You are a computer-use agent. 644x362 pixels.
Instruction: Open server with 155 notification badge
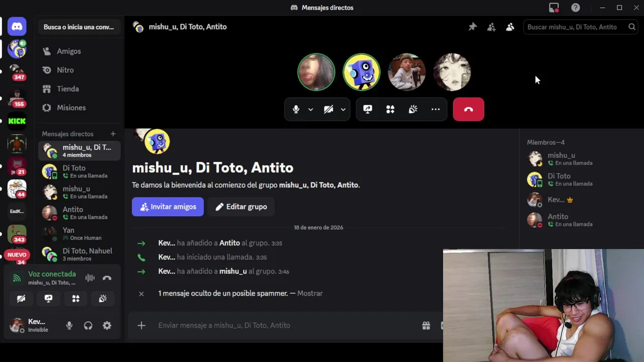[x=17, y=98]
